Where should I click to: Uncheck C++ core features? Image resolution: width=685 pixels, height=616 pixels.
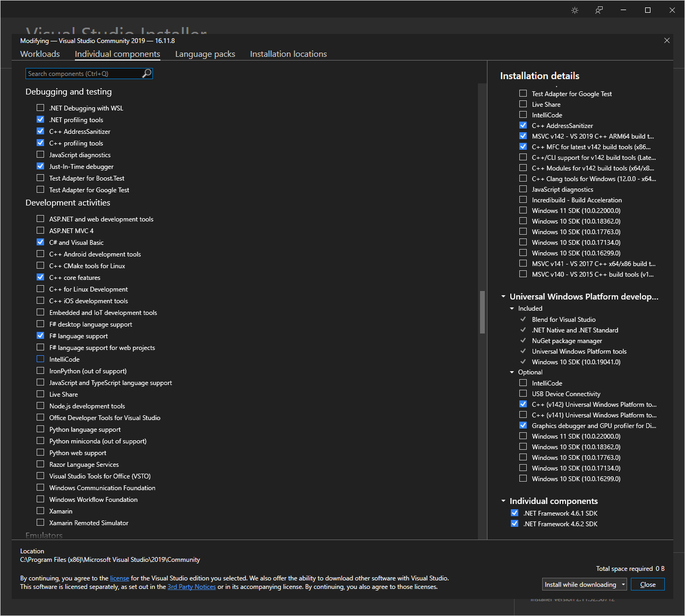point(40,277)
